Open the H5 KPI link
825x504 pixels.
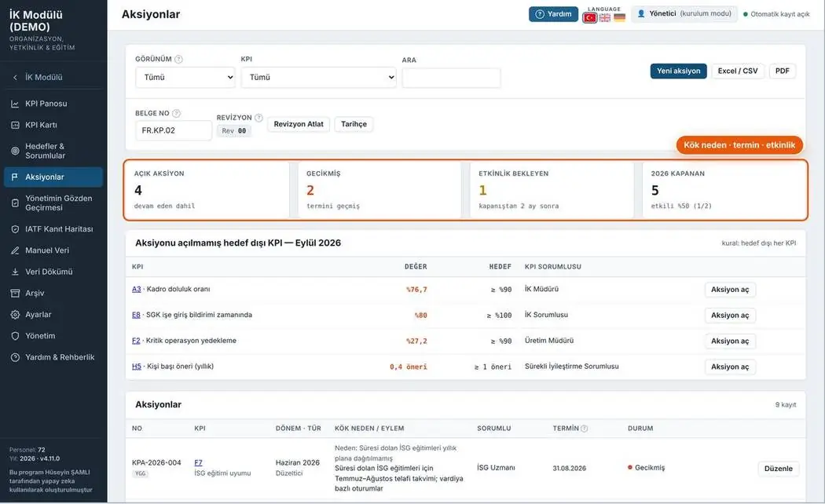(137, 367)
